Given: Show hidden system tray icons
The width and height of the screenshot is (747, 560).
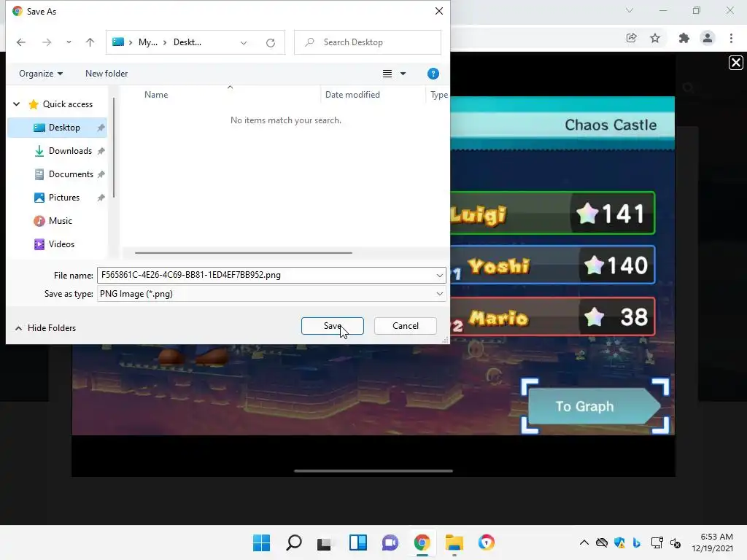Looking at the screenshot, I should point(584,542).
